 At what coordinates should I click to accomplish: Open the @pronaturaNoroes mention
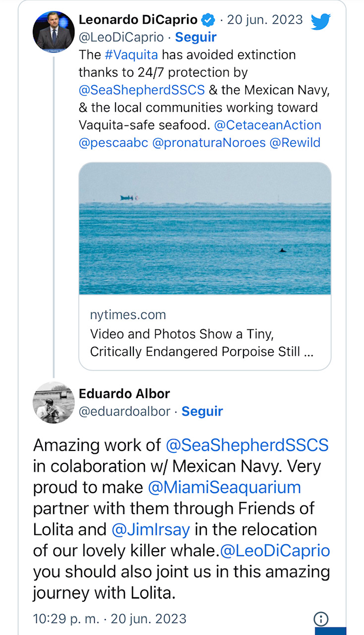209,143
